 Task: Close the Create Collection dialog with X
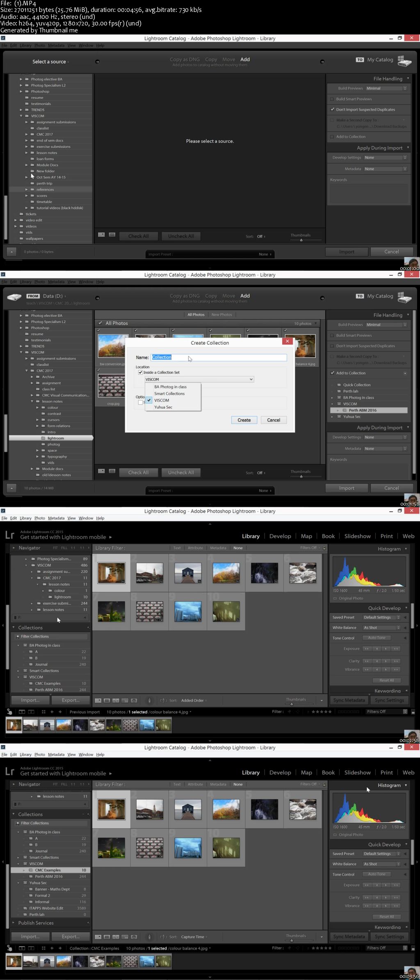click(x=288, y=341)
